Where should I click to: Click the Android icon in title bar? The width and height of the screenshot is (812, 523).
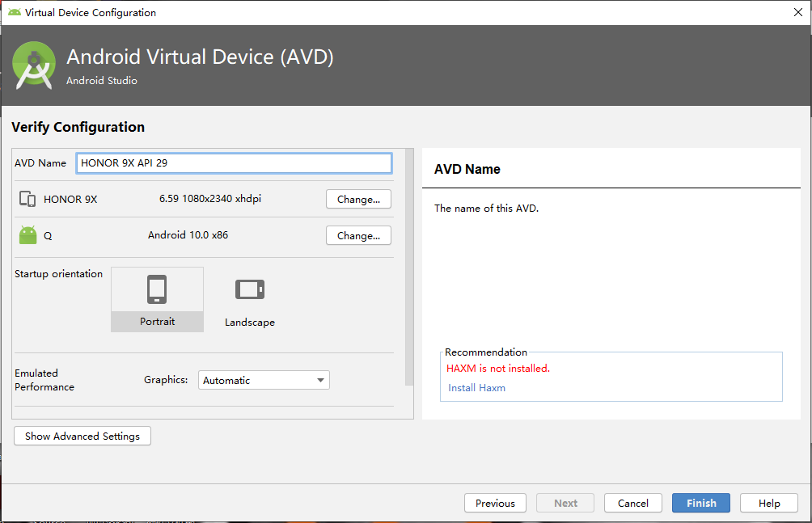tap(15, 12)
